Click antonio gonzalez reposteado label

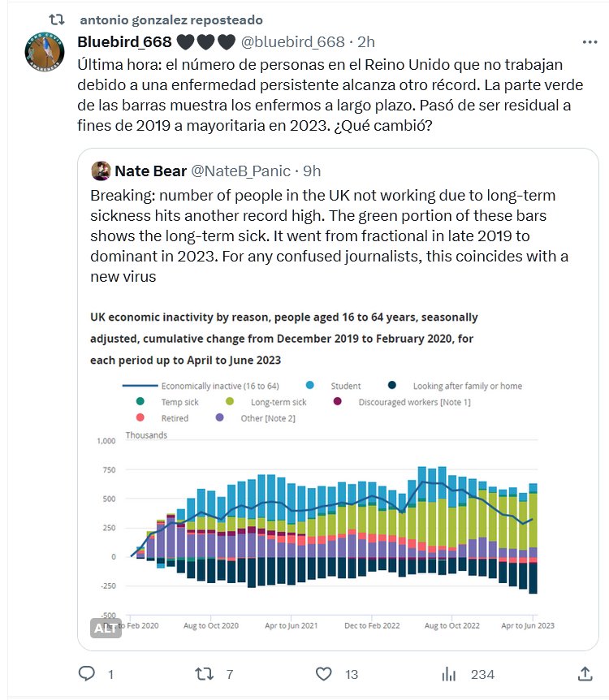pyautogui.click(x=171, y=19)
